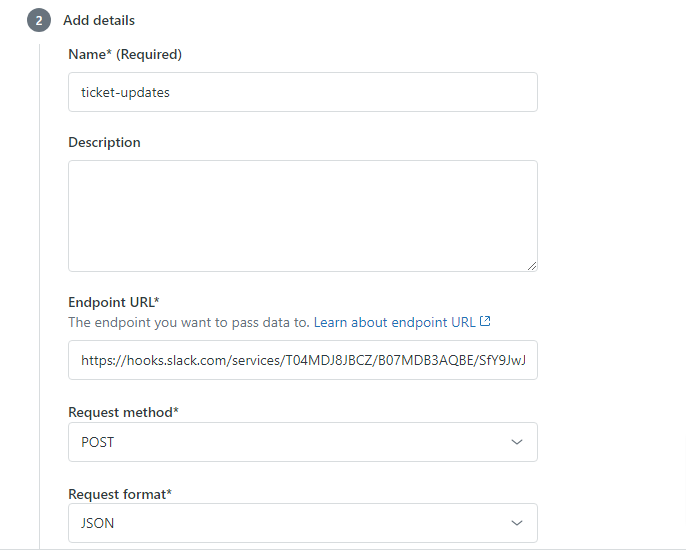This screenshot has width=686, height=551.
Task: Select the Add details step heading
Action: (x=99, y=20)
